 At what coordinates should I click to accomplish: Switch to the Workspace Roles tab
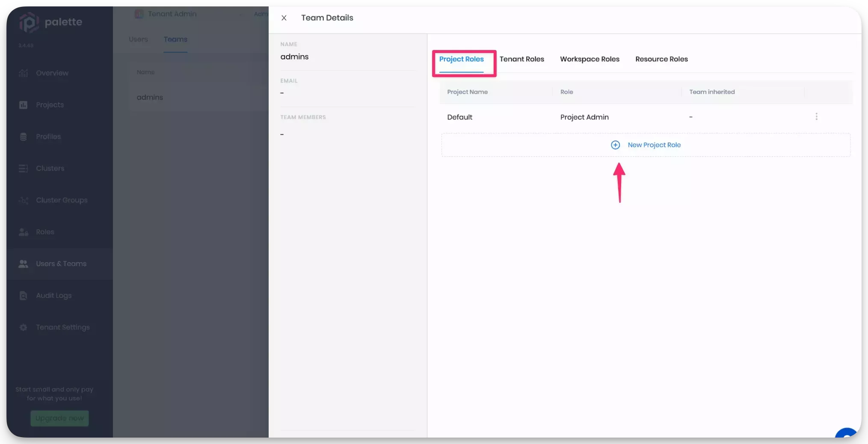pos(590,59)
